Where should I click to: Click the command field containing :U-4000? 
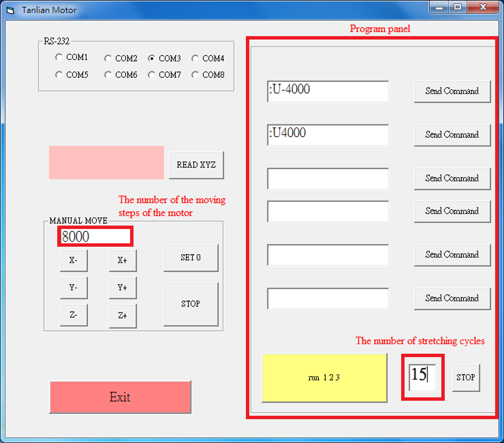(x=328, y=91)
